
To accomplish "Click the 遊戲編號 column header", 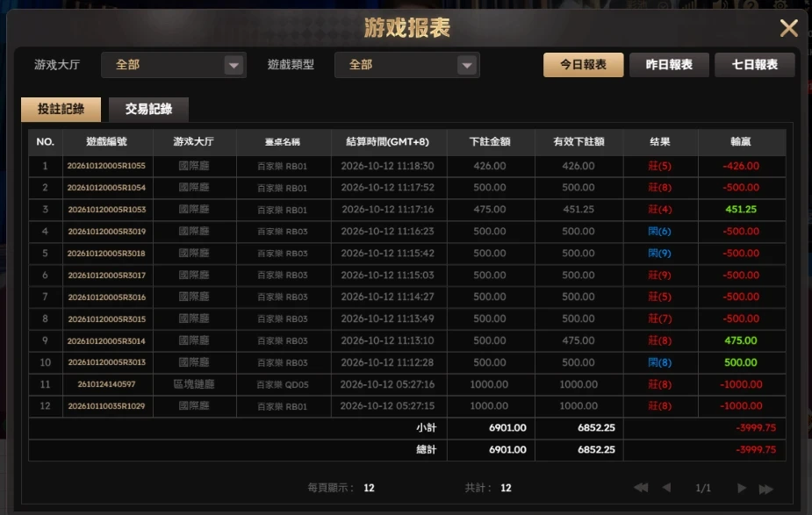I will click(x=107, y=142).
